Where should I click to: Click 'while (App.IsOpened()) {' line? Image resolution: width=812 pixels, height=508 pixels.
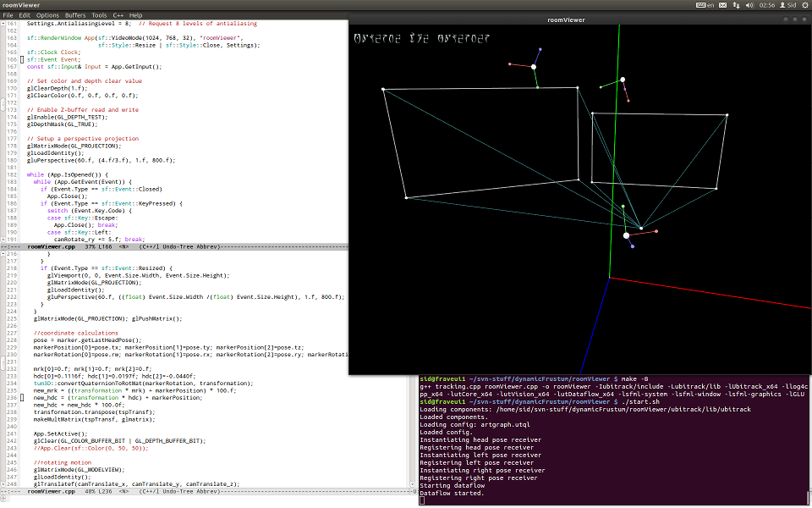pyautogui.click(x=68, y=174)
